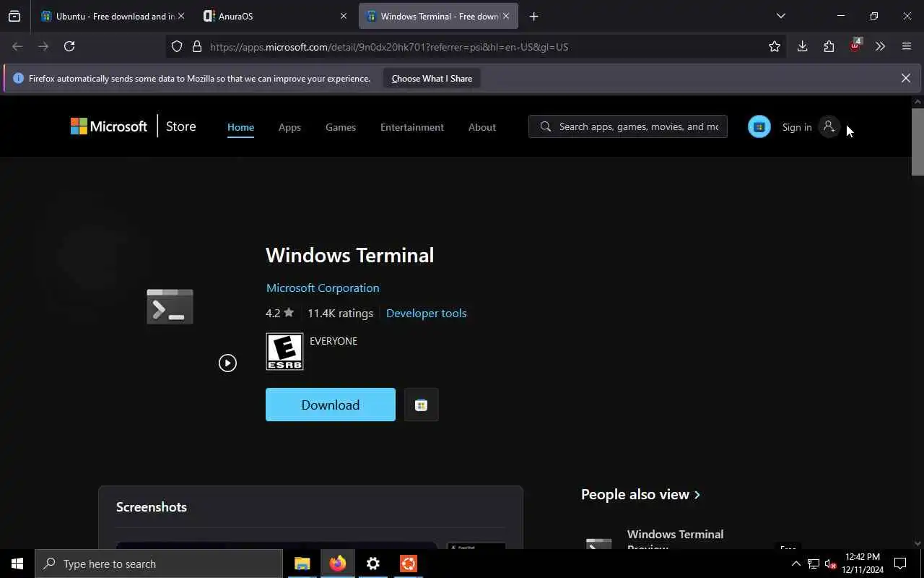This screenshot has height=578, width=924.
Task: Open in Microsoft Store app icon button
Action: 421,405
